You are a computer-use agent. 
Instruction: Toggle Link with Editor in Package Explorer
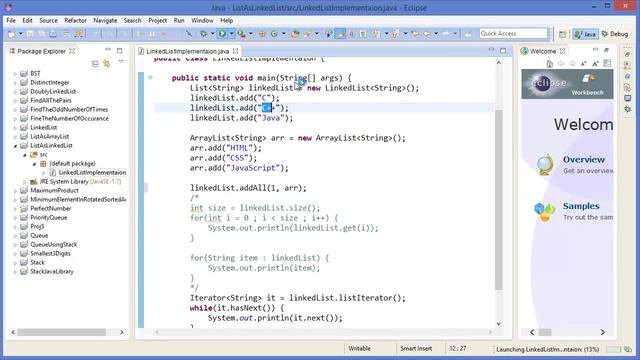107,64
